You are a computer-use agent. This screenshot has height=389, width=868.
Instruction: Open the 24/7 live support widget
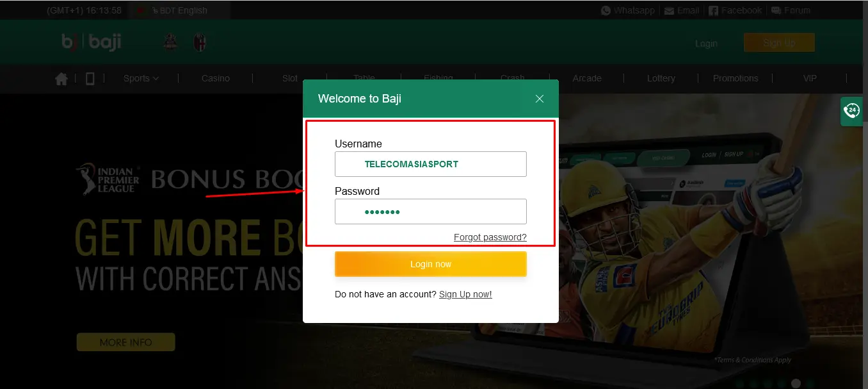coord(851,110)
